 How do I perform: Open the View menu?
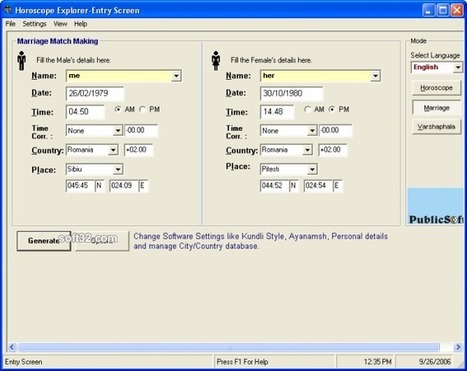click(x=60, y=24)
